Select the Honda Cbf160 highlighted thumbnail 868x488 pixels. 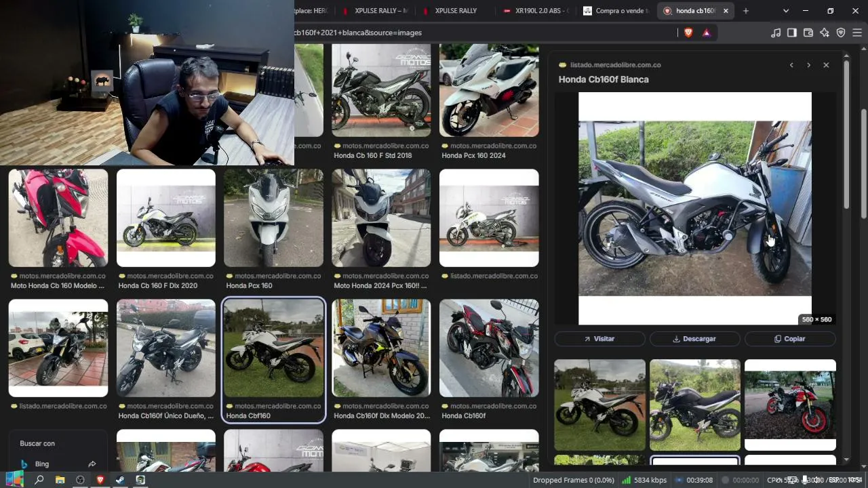274,348
